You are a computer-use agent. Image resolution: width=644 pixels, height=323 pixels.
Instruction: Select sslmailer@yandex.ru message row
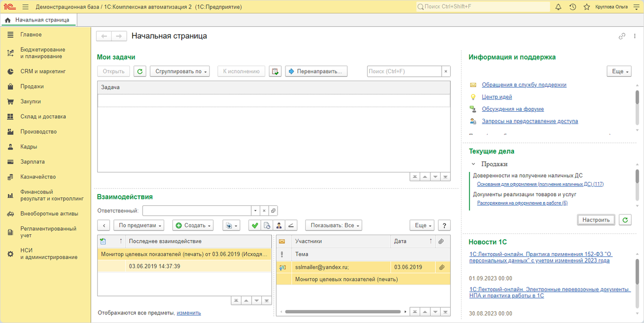click(363, 267)
